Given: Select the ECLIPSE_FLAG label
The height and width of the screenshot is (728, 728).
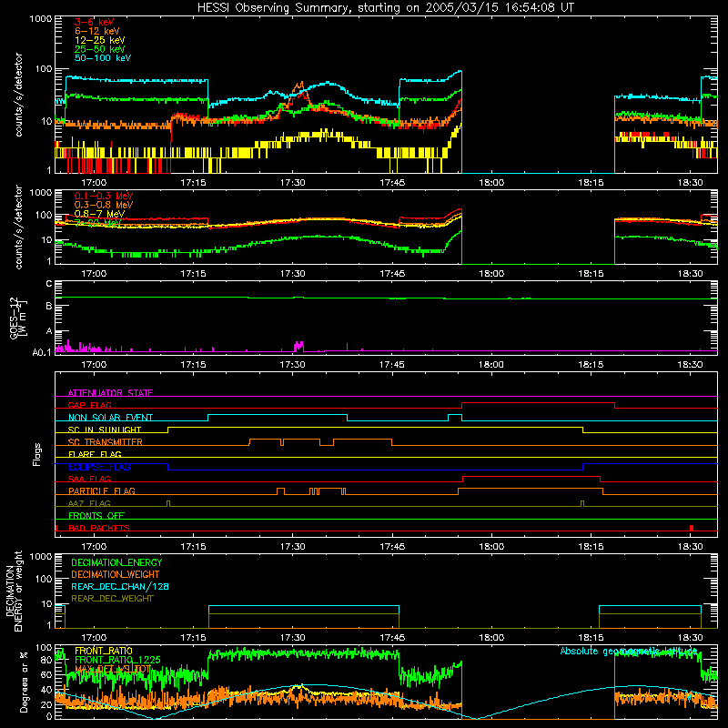Looking at the screenshot, I should point(99,467).
